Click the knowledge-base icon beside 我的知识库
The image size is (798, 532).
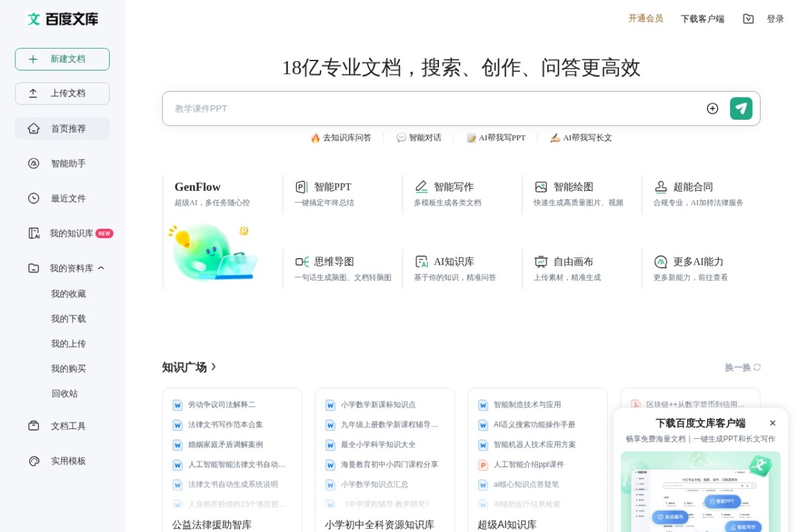34,233
